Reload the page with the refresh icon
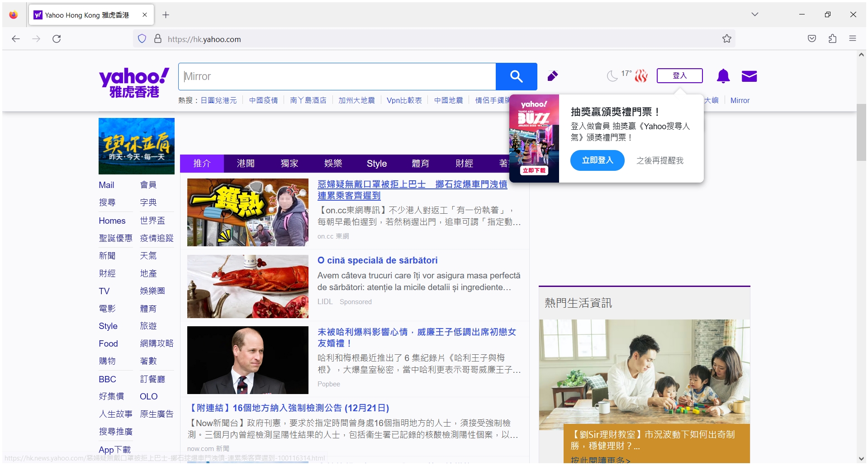868x465 pixels. (57, 39)
